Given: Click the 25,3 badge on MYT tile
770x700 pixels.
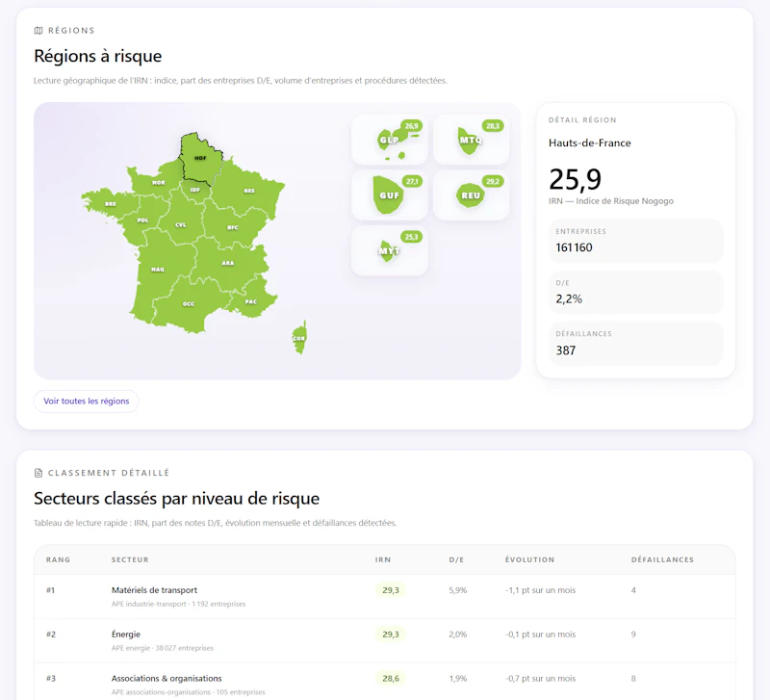Looking at the screenshot, I should pos(412,237).
